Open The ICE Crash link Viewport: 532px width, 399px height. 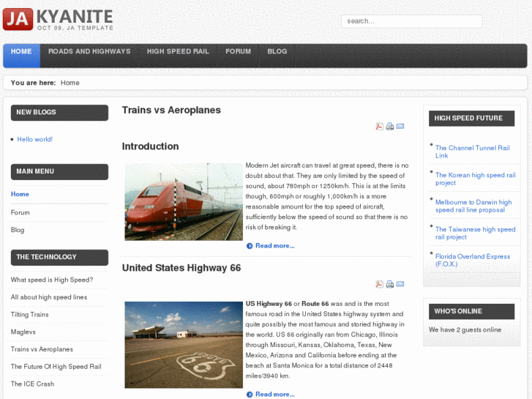point(32,384)
